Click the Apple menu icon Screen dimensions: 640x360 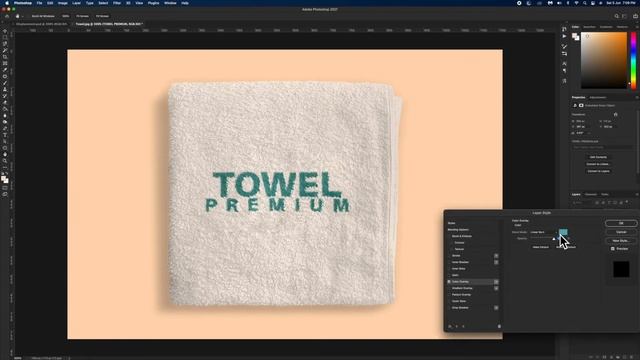7,3
